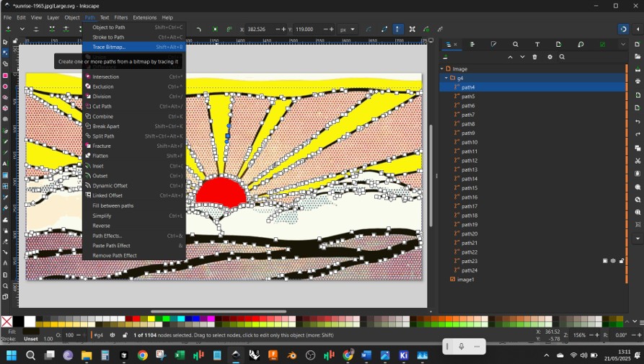The height and width of the screenshot is (364, 644).
Task: Open the Export panel tab
Action: tap(559, 44)
